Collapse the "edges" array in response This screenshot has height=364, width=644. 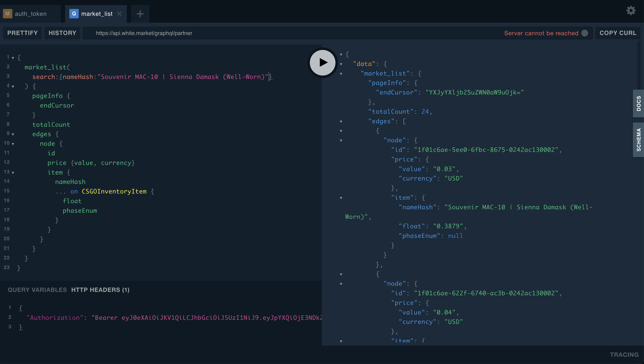coord(341,121)
